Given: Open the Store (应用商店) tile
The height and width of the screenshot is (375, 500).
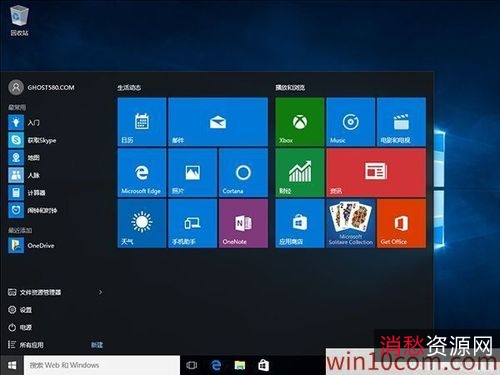Looking at the screenshot, I should coord(300,223).
